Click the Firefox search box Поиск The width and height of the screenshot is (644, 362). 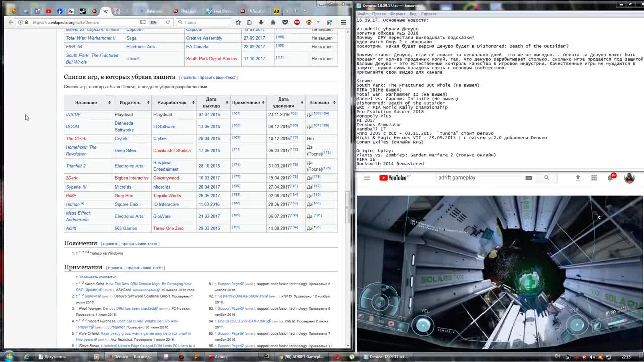pyautogui.click(x=203, y=22)
